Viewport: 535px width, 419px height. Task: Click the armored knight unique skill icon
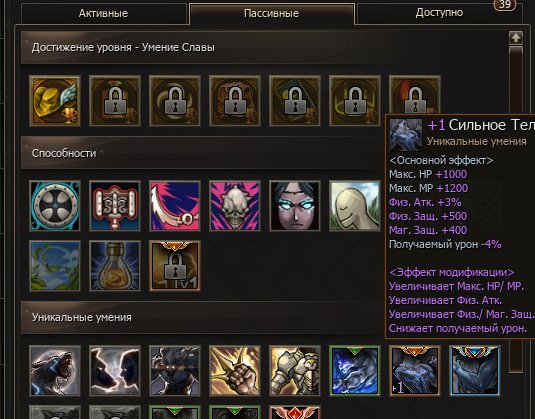point(295,371)
